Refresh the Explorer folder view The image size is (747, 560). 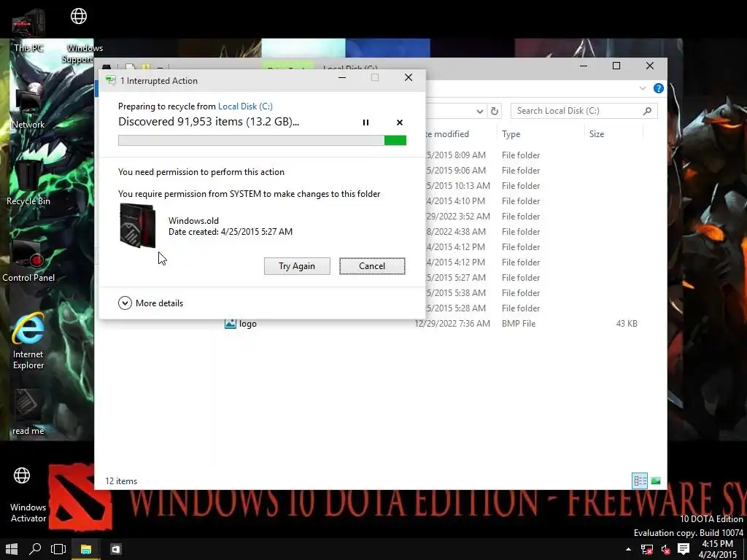(495, 111)
